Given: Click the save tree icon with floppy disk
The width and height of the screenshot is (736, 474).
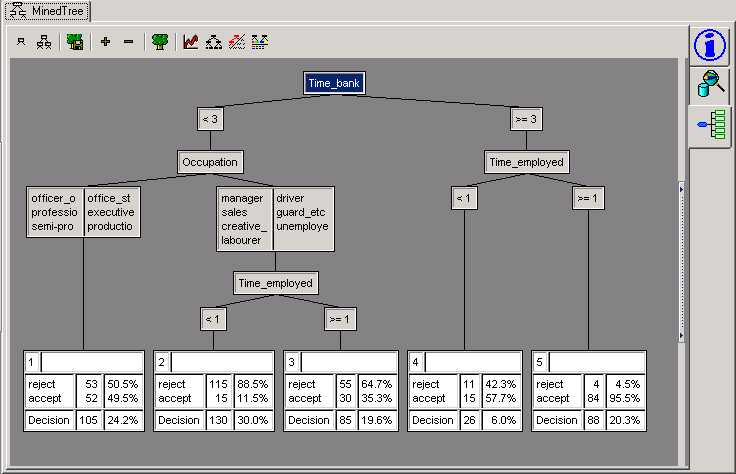Looking at the screenshot, I should pyautogui.click(x=75, y=42).
